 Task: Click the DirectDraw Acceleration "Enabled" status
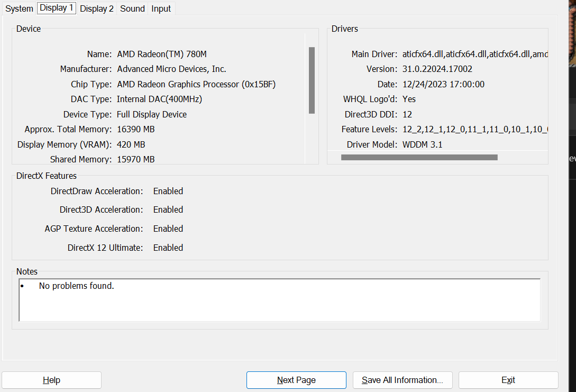(x=168, y=191)
